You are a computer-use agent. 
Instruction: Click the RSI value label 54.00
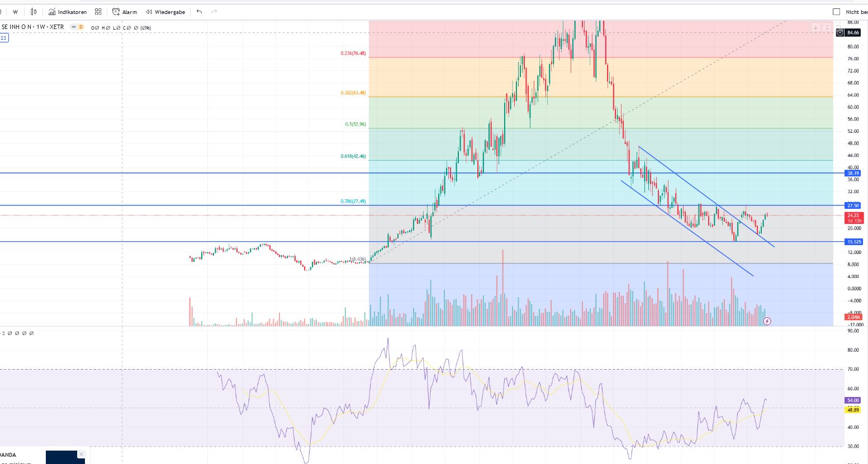tap(853, 400)
